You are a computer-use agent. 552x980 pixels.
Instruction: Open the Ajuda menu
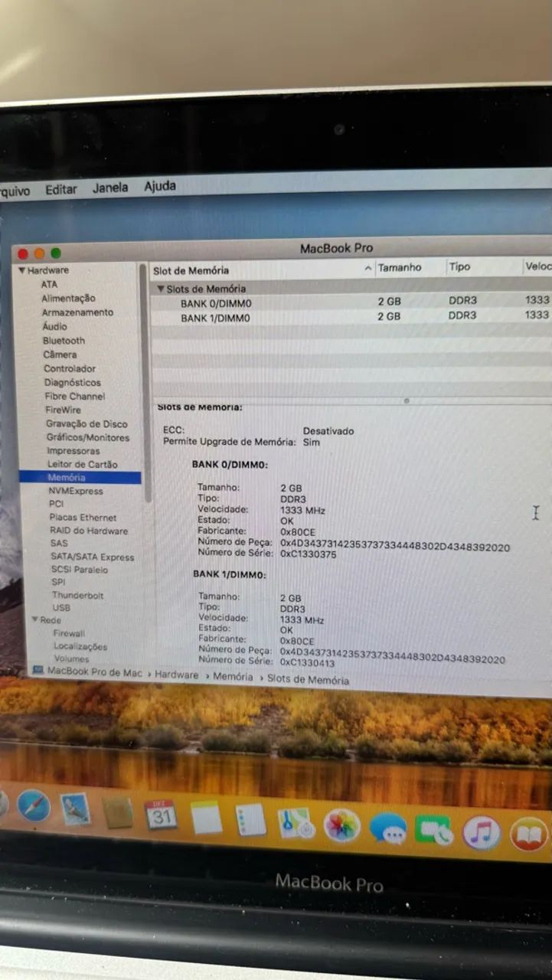[159, 186]
